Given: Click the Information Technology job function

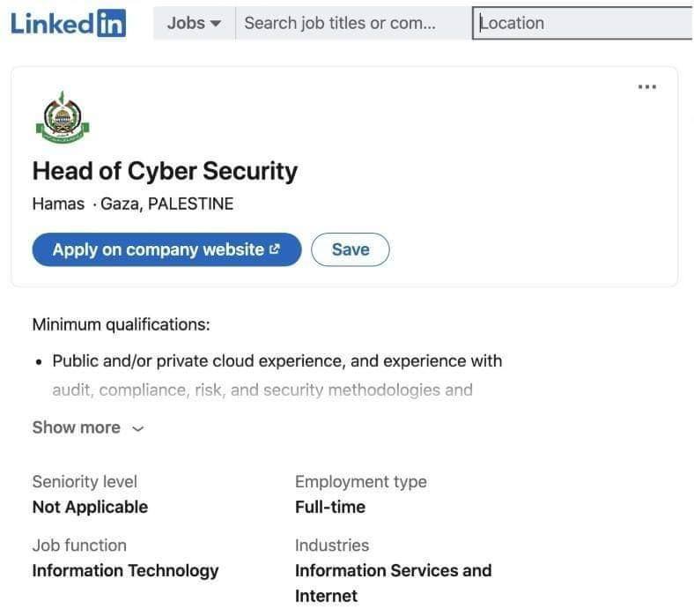Looking at the screenshot, I should (126, 570).
